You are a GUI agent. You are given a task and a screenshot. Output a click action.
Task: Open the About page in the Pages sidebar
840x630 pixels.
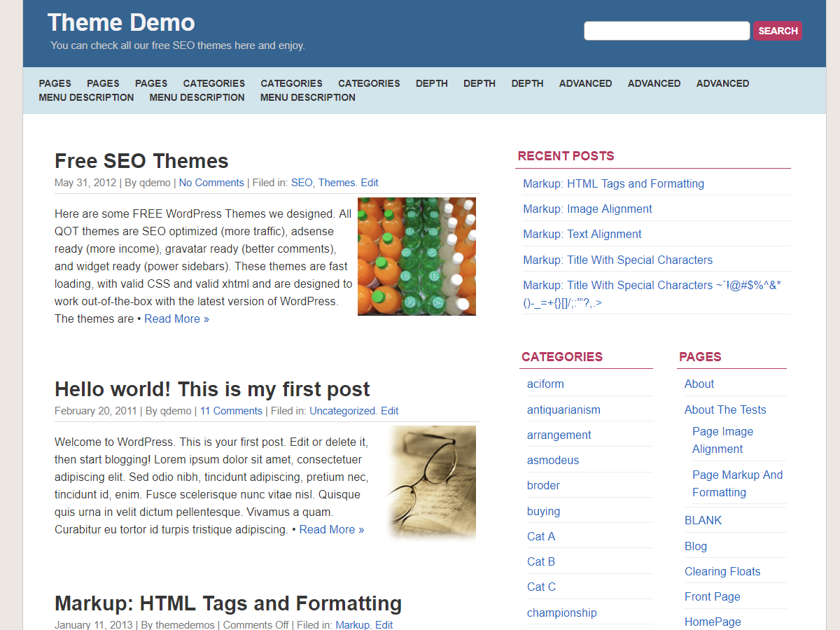pyautogui.click(x=699, y=384)
